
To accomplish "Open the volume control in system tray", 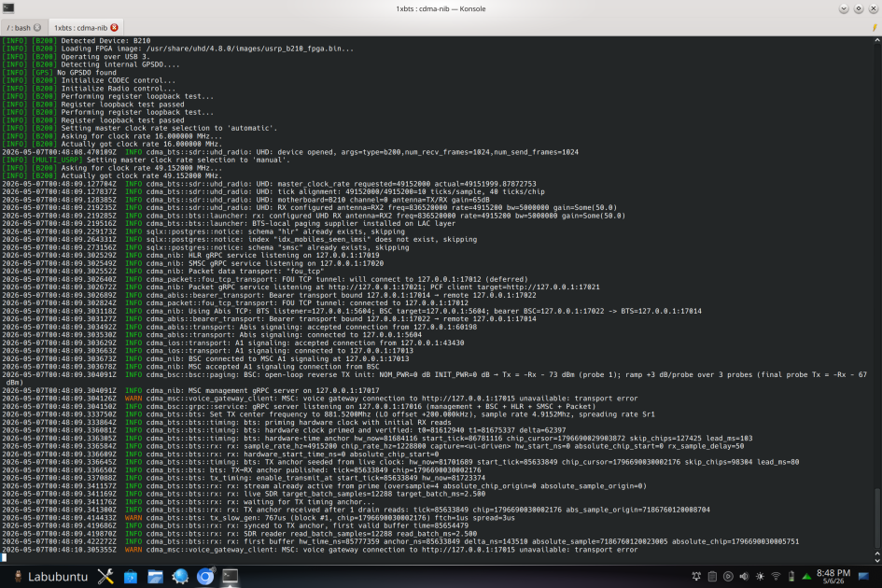I will click(x=744, y=576).
